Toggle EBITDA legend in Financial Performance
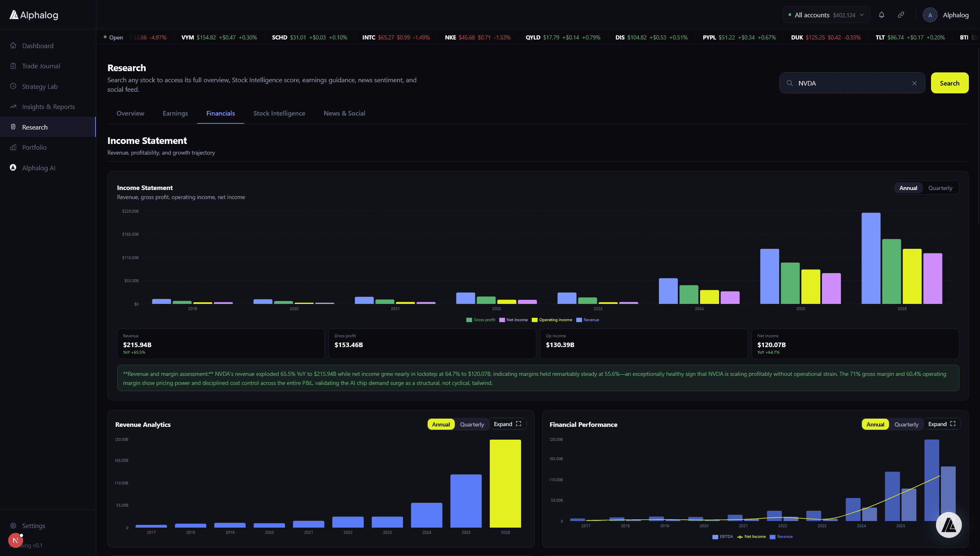 click(x=722, y=537)
